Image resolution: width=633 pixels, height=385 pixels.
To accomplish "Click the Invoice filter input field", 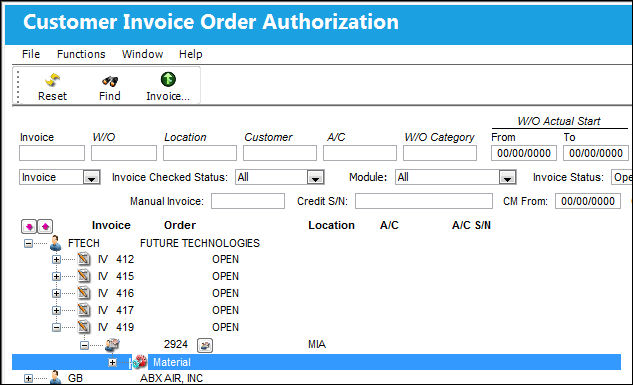I will pyautogui.click(x=52, y=153).
